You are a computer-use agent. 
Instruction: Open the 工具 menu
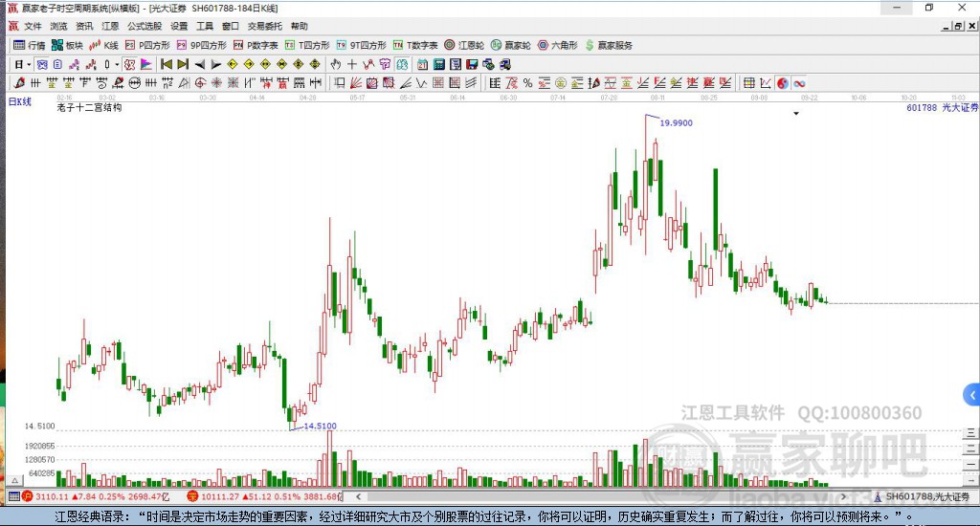tap(205, 26)
